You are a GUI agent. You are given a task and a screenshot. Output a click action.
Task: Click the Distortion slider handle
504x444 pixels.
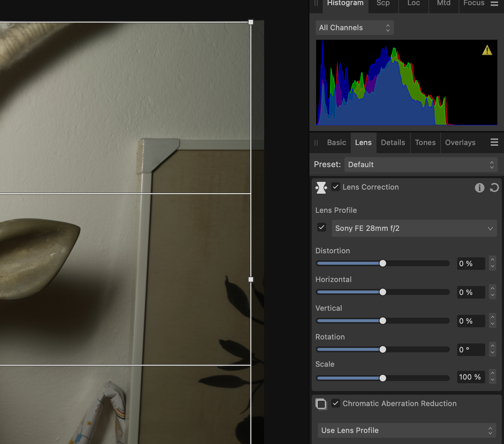(383, 263)
